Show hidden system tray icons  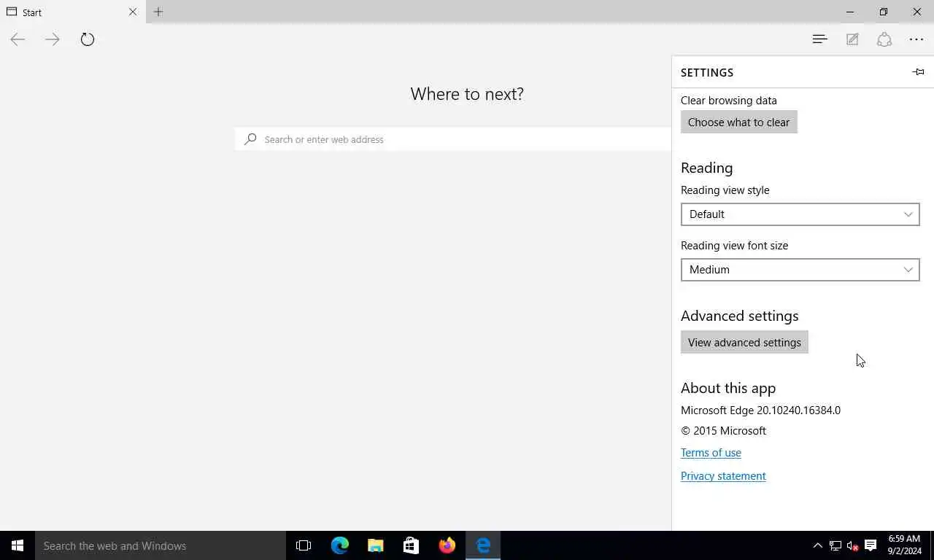point(817,545)
